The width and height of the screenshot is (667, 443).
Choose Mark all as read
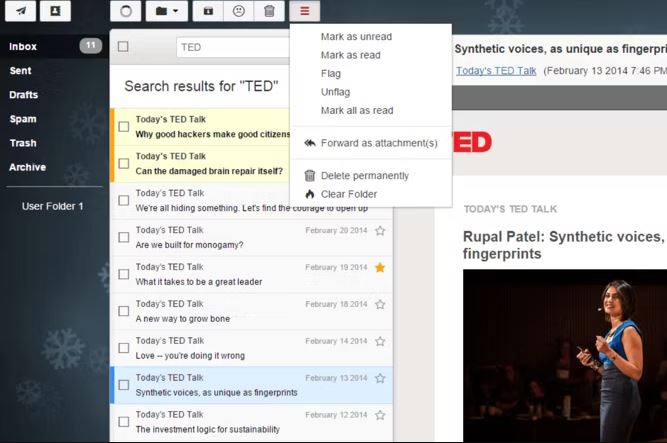tap(357, 110)
